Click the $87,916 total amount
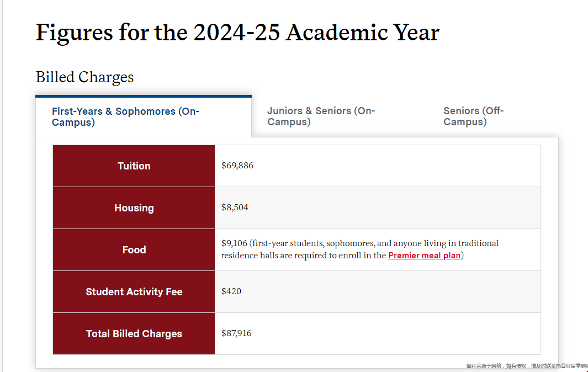Screen dimensions: 588x372 pyautogui.click(x=236, y=333)
